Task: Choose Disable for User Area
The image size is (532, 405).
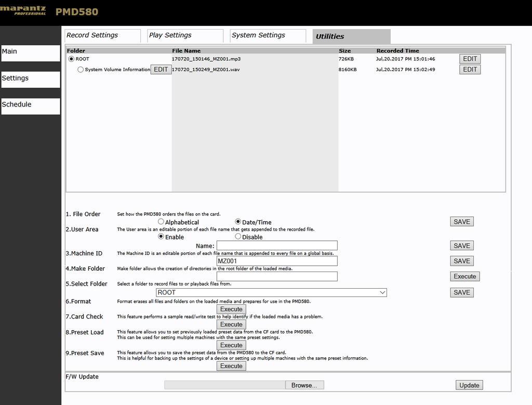Action: coord(238,236)
